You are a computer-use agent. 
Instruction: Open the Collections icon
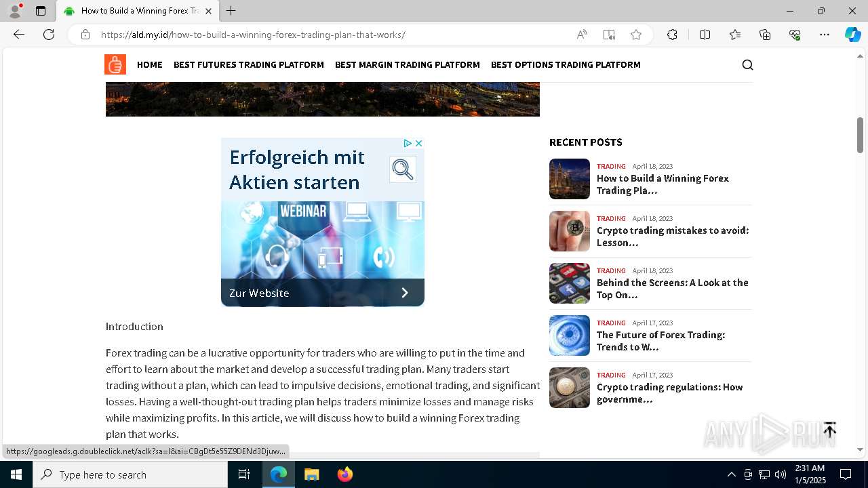(x=765, y=35)
